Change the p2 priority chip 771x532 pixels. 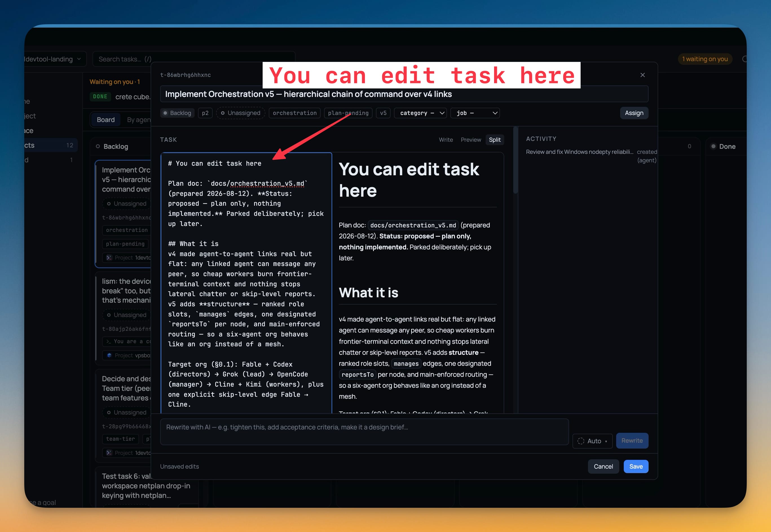[x=205, y=113]
